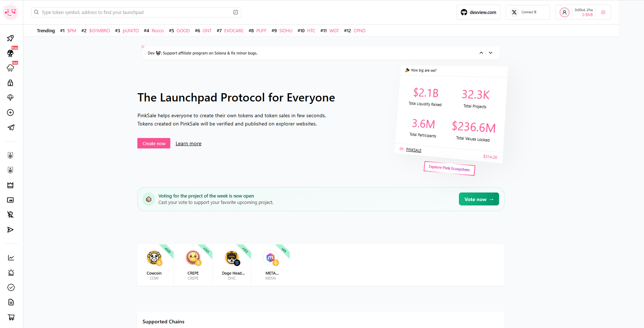Show the next announcement using the down chevron
This screenshot has width=644, height=328.
491,53
